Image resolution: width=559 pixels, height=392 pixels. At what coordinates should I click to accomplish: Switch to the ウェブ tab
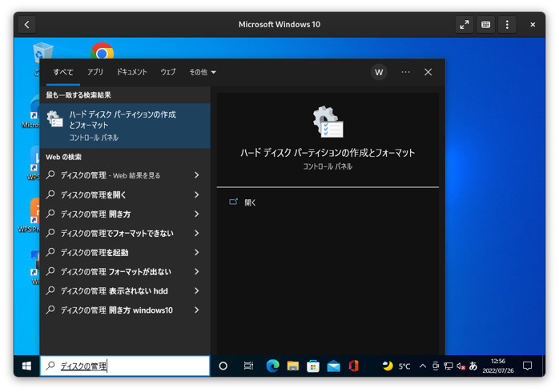168,72
